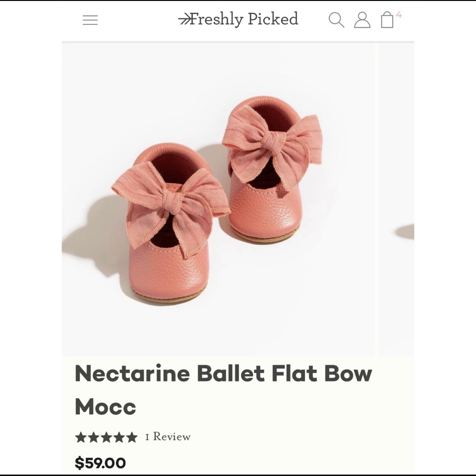This screenshot has height=476, width=476.
Task: Select the first rating star
Action: (x=82, y=436)
